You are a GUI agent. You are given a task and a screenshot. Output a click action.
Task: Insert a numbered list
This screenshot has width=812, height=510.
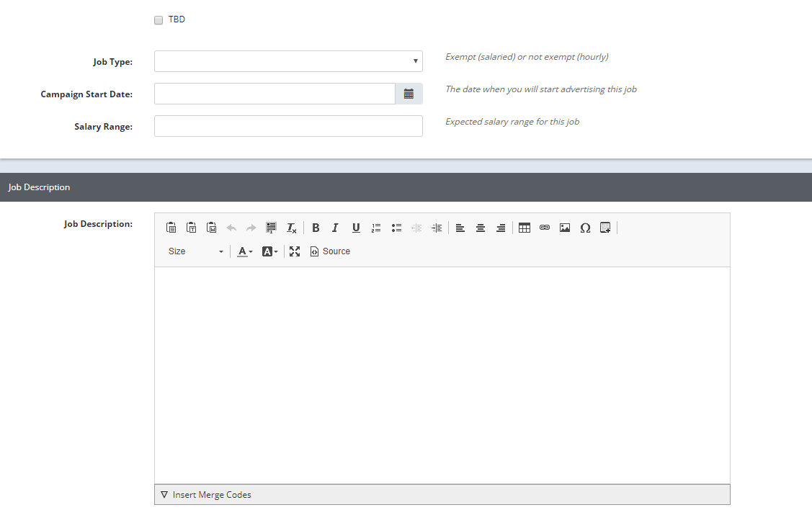376,228
